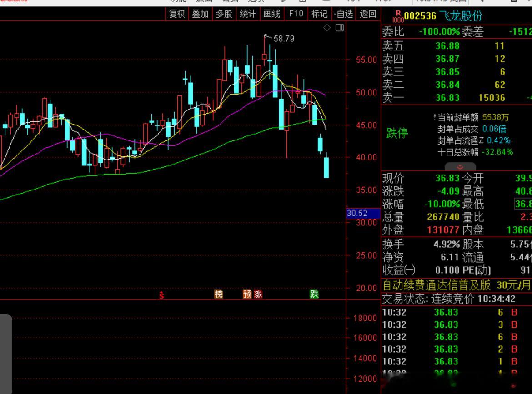Image resolution: width=532 pixels, height=394 pixels.
Task: Click the 收益(一) 0.100 value
Action: pyautogui.click(x=447, y=270)
